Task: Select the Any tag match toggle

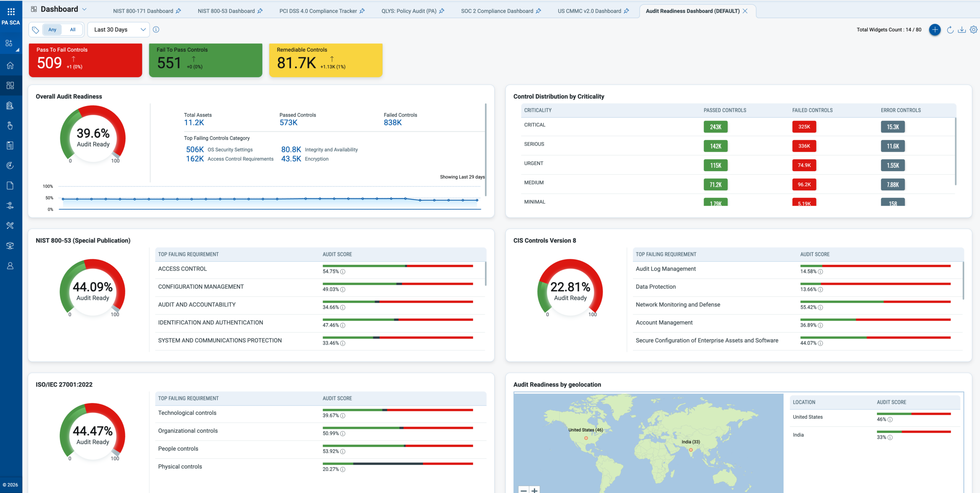Action: coord(52,29)
